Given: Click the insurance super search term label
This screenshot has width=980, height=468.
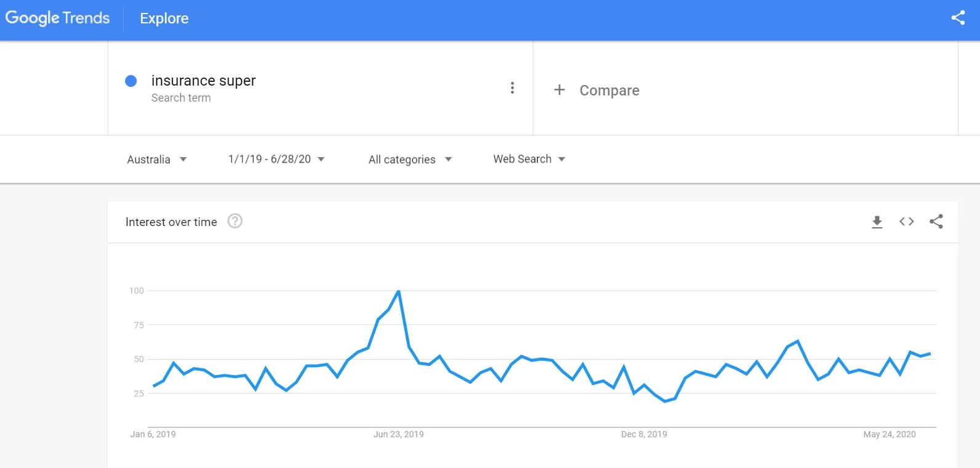Looking at the screenshot, I should click(204, 81).
